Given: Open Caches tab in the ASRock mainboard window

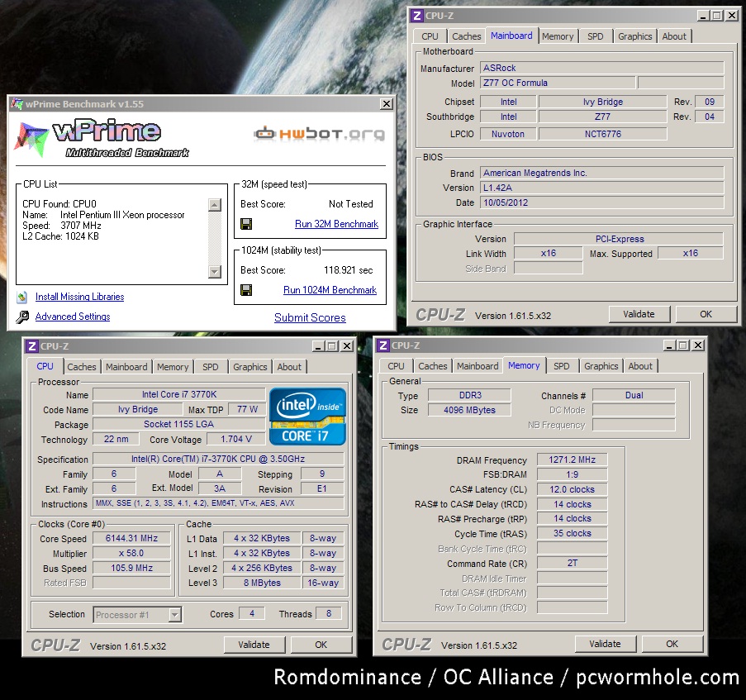Looking at the screenshot, I should pyautogui.click(x=466, y=36).
